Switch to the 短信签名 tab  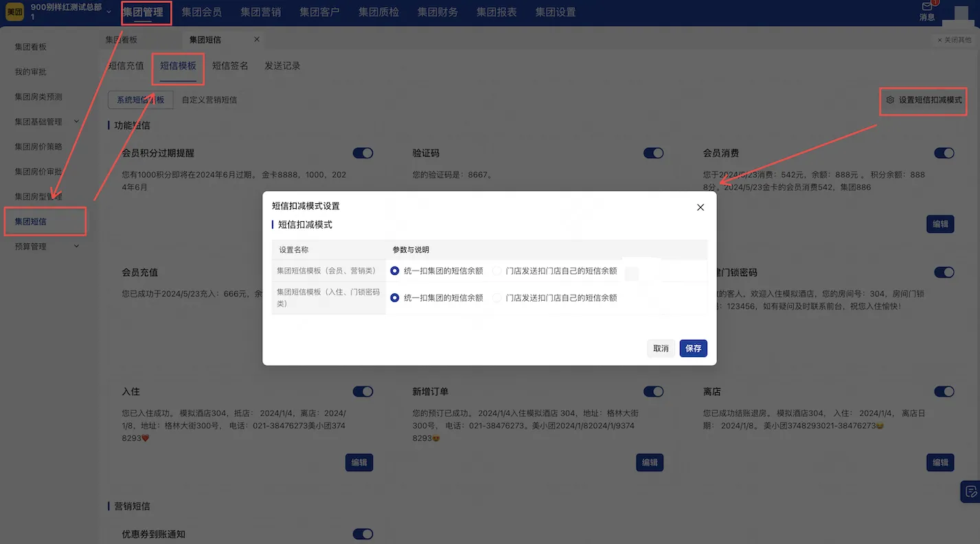click(x=230, y=66)
